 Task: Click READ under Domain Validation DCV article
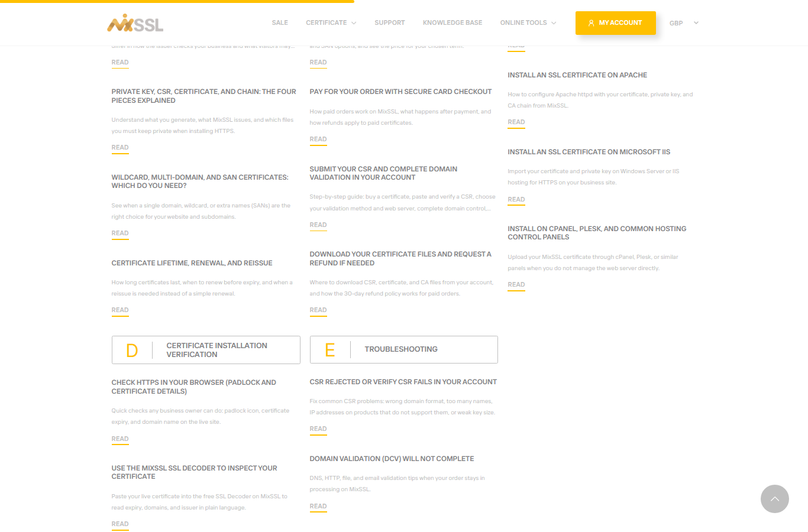click(x=318, y=507)
